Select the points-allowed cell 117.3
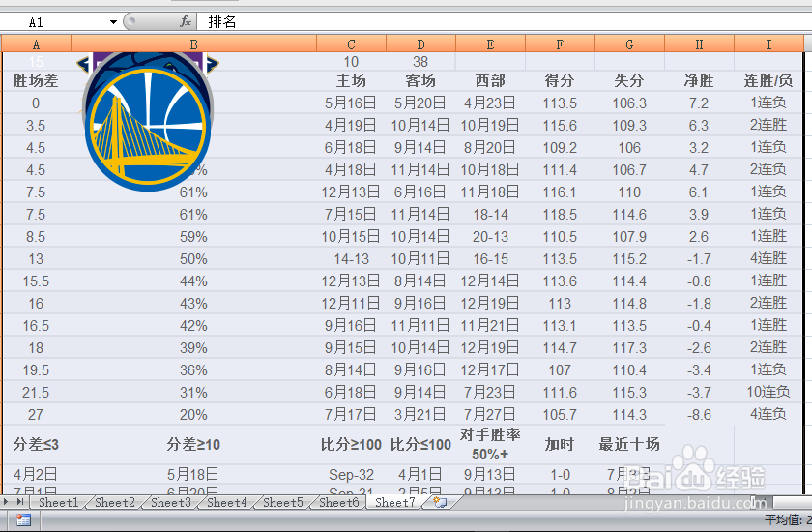This screenshot has width=812, height=532. click(x=629, y=347)
